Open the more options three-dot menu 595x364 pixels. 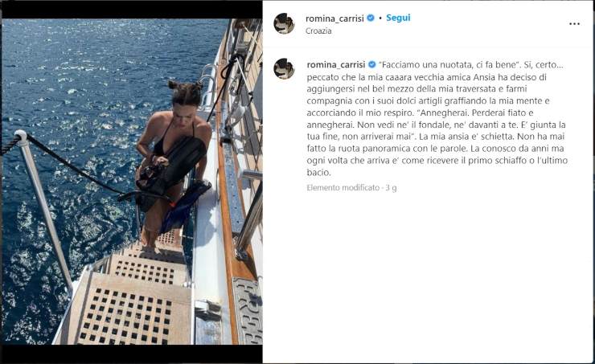tap(574, 24)
